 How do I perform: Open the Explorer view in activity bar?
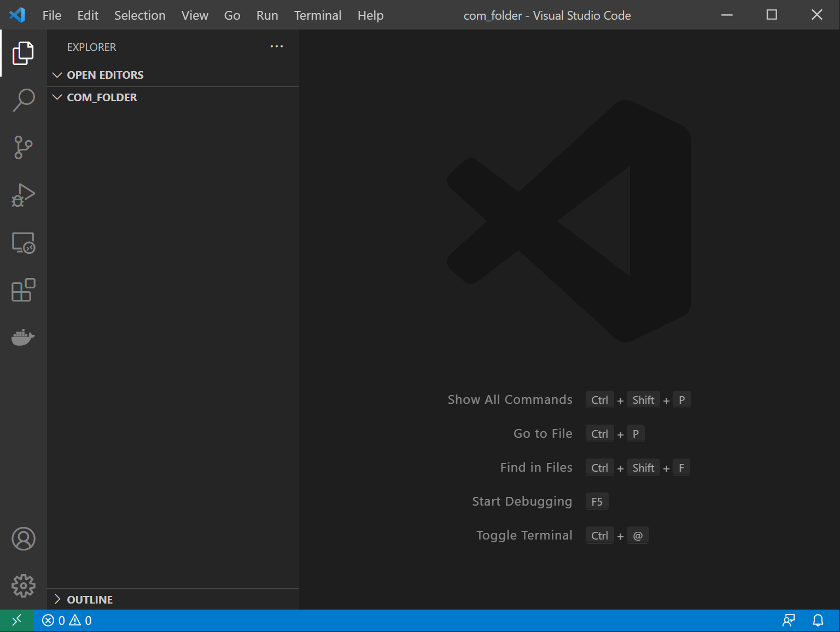pos(23,53)
